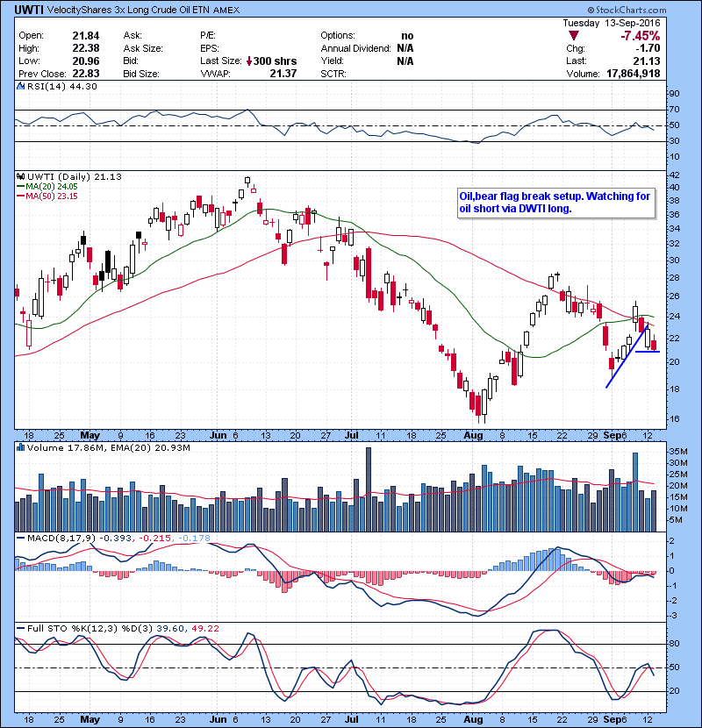
Task: Click the Last Size 300 shrs value
Action: pyautogui.click(x=275, y=61)
